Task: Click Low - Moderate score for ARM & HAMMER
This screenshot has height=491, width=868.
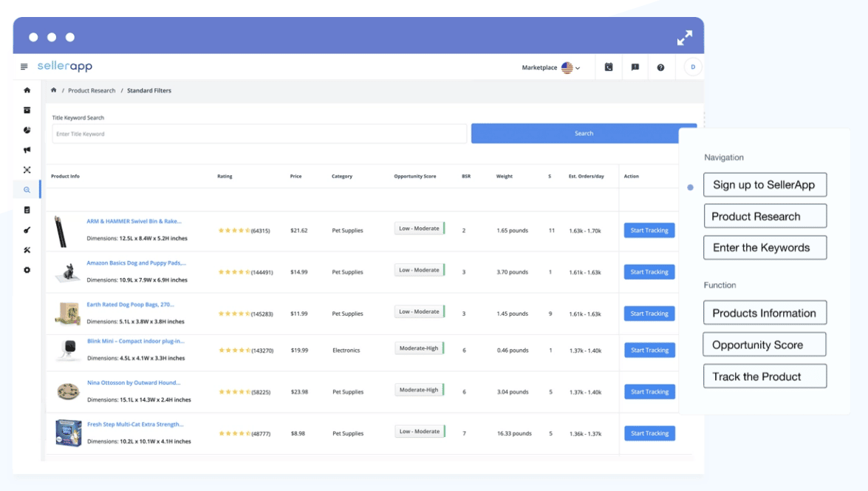Action: pyautogui.click(x=420, y=228)
